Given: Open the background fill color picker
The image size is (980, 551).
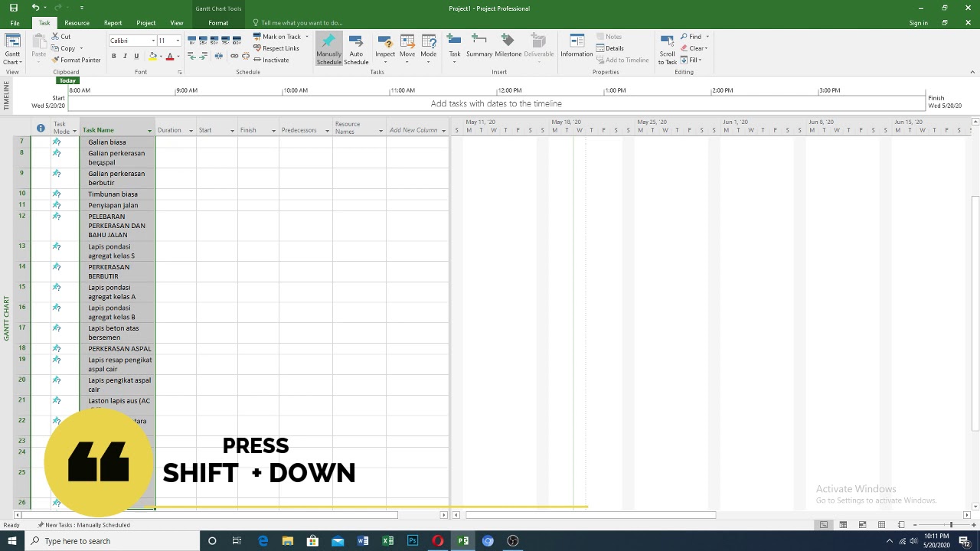Looking at the screenshot, I should point(153,56).
